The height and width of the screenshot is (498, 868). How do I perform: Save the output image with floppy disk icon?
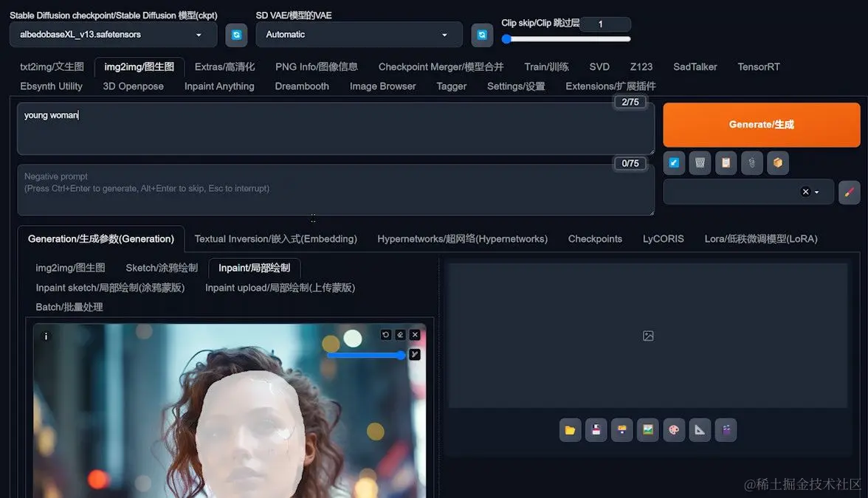point(596,430)
